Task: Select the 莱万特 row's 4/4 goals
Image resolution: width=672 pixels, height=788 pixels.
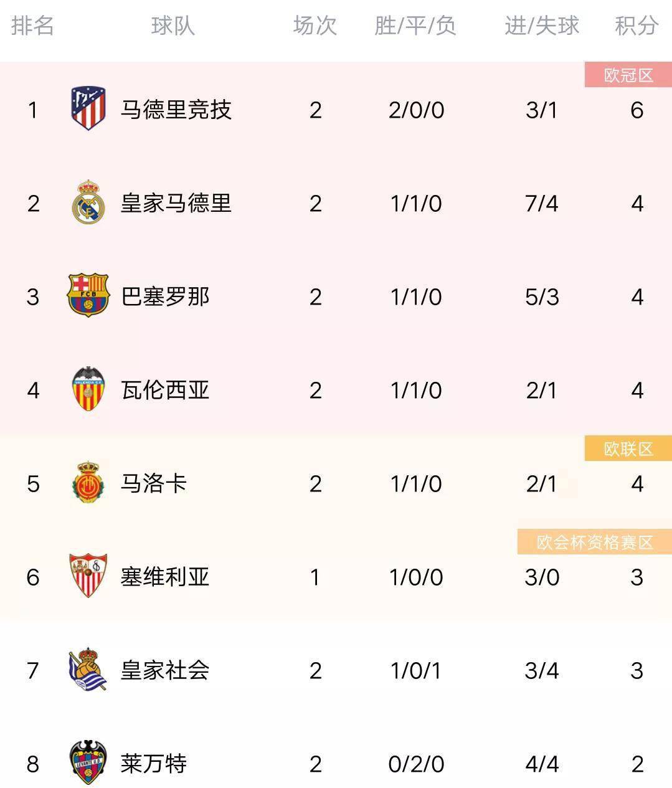Action: 542,764
